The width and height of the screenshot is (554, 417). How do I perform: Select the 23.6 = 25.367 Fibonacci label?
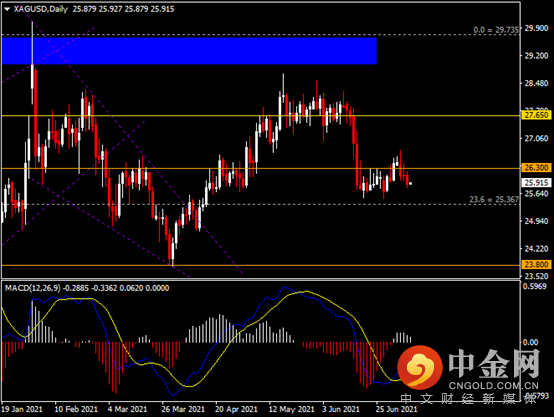click(x=494, y=199)
